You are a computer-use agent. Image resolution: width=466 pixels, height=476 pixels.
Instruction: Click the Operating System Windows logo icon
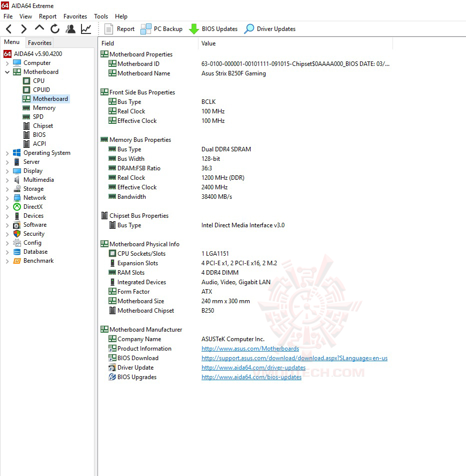17,153
